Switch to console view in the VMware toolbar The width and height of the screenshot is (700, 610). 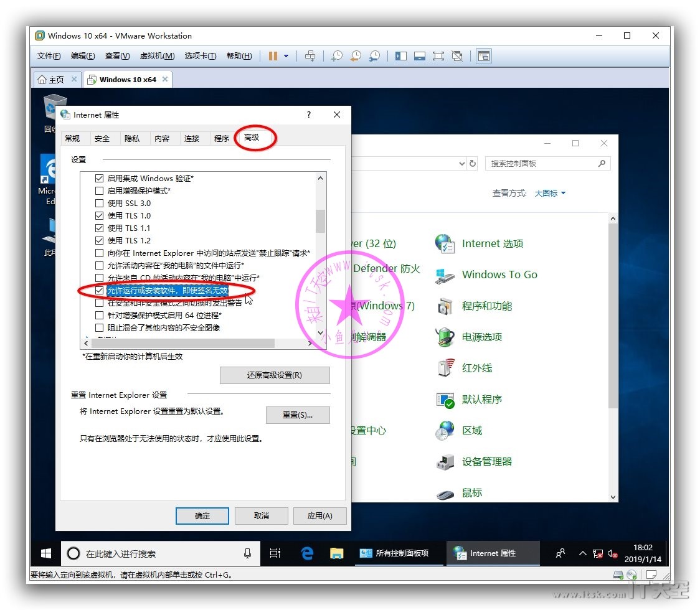tap(484, 56)
